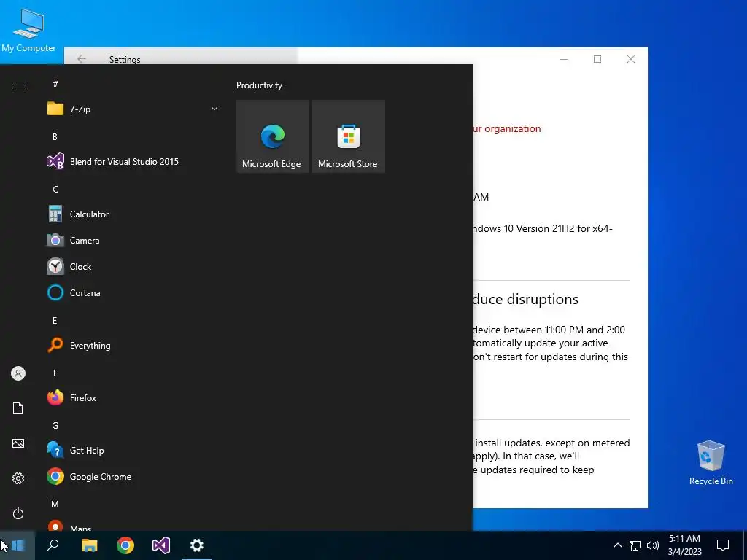This screenshot has width=747, height=560.
Task: Open Chrome from the taskbar
Action: (x=125, y=545)
